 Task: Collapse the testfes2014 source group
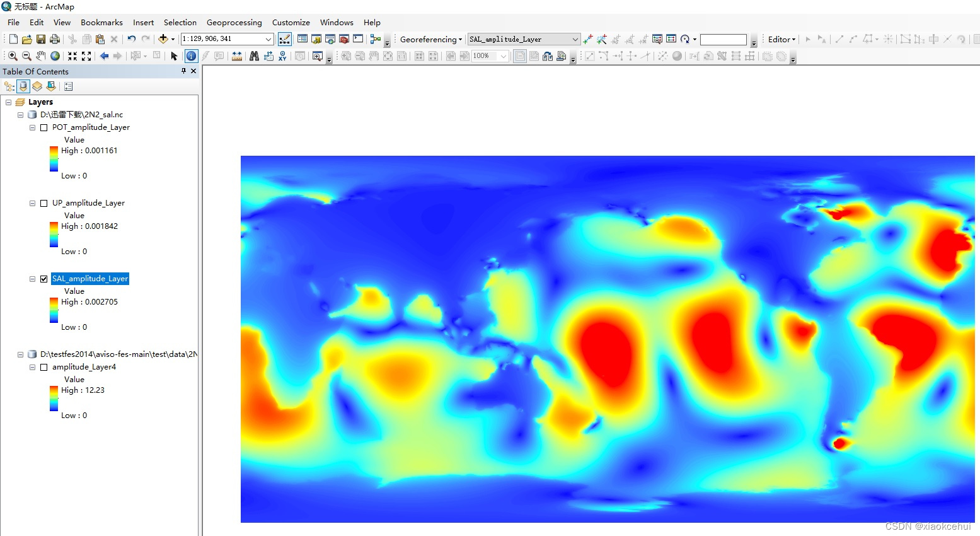tap(21, 354)
